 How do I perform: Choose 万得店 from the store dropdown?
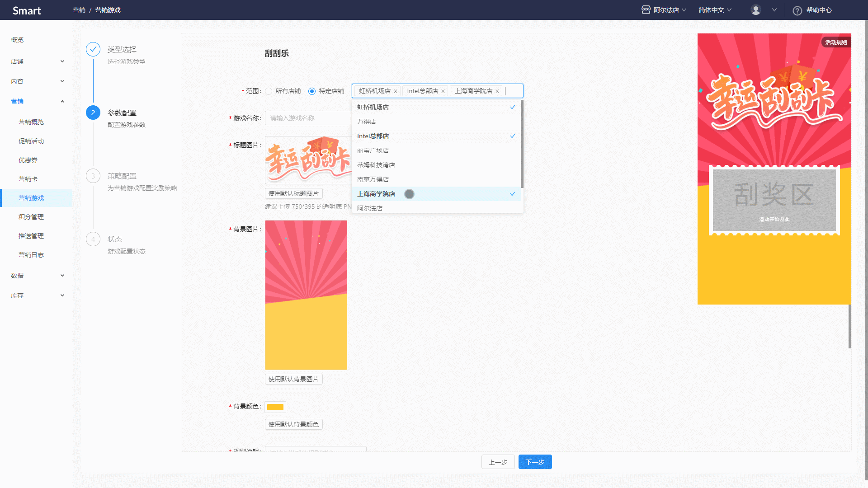click(436, 122)
